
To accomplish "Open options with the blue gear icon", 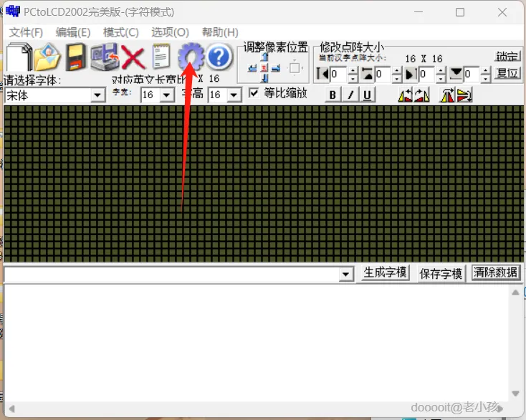I will pyautogui.click(x=191, y=57).
